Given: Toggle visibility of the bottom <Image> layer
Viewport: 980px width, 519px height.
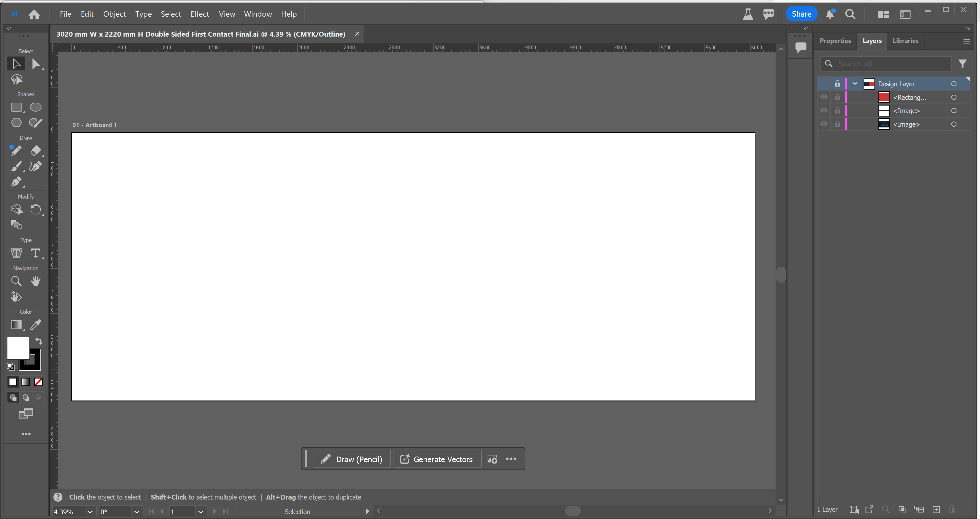Looking at the screenshot, I should point(824,124).
